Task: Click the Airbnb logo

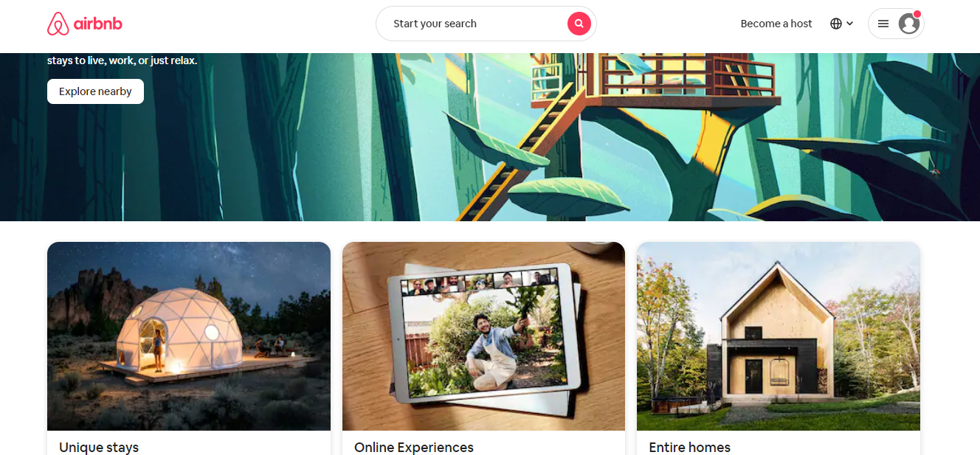Action: (x=84, y=24)
